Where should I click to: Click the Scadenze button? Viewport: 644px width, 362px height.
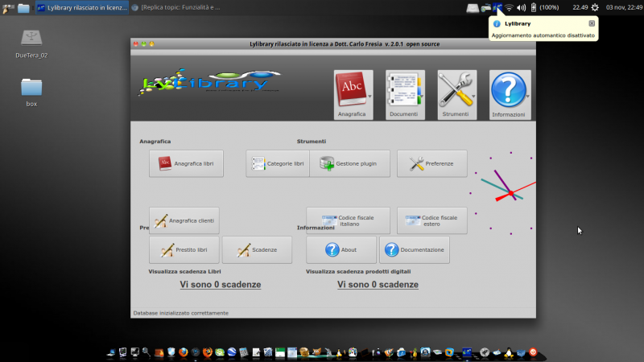257,249
